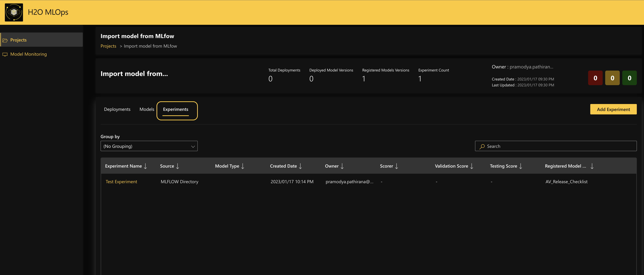Click the search magnifier icon
The image size is (644, 275).
[x=482, y=147]
